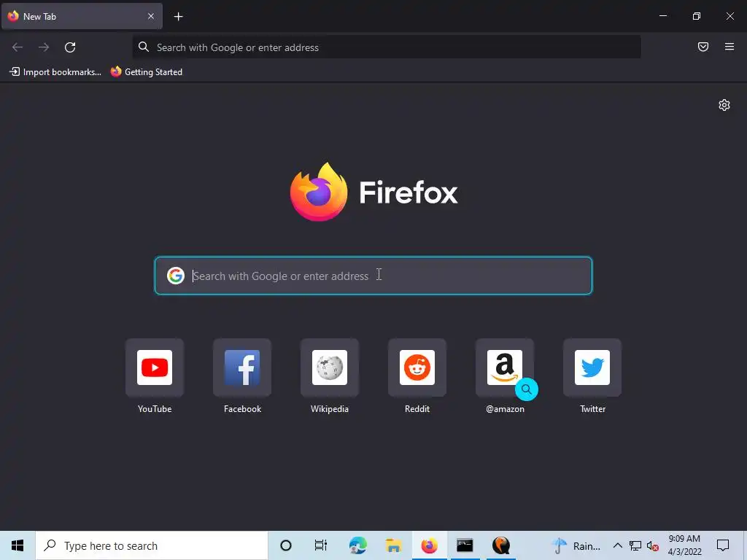This screenshot has width=747, height=560.
Task: Open the Wikipedia shortcut tile
Action: [330, 367]
